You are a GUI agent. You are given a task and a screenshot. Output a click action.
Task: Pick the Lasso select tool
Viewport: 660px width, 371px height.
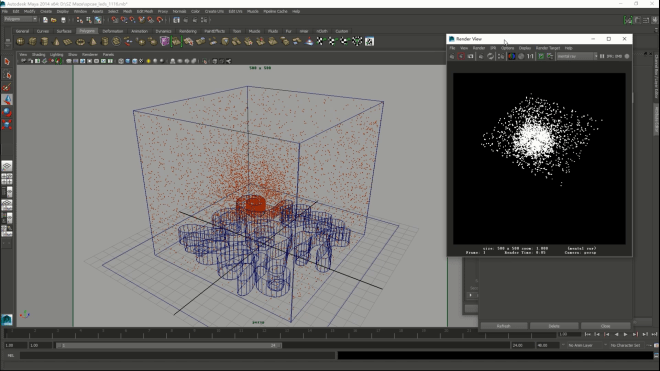coord(7,75)
